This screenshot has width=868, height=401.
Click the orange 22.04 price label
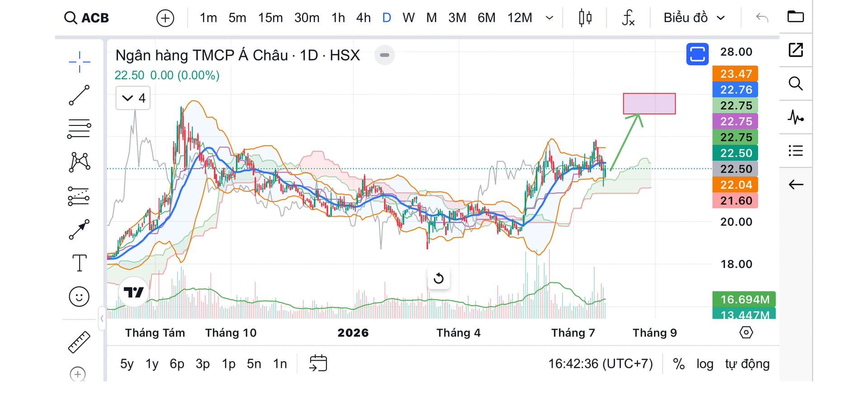(735, 185)
